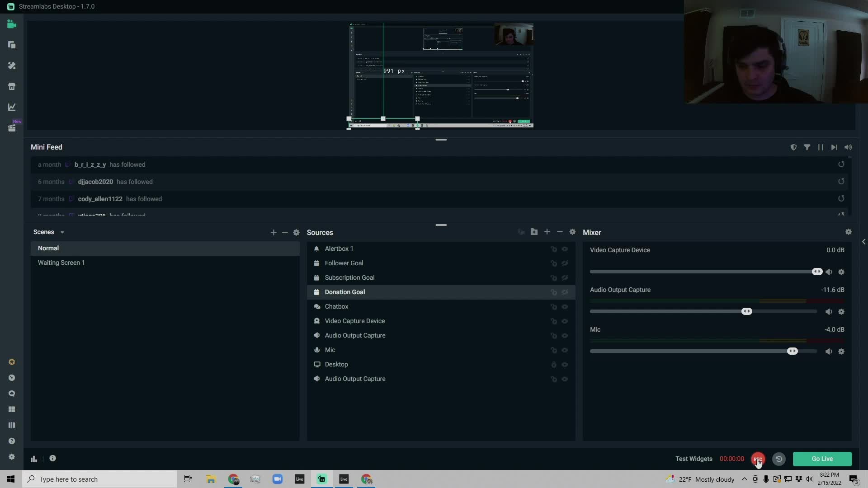Open Mixer advanced audio settings gear
The height and width of the screenshot is (488, 868).
(849, 232)
